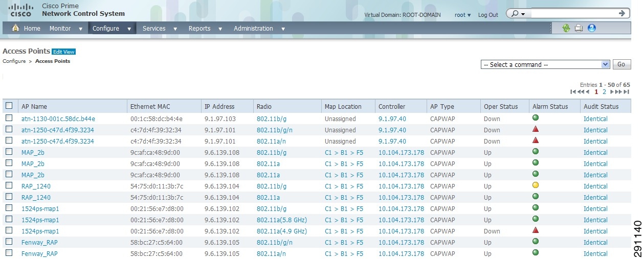644x259 pixels.
Task: Jump to last page of entries
Action: click(626, 92)
